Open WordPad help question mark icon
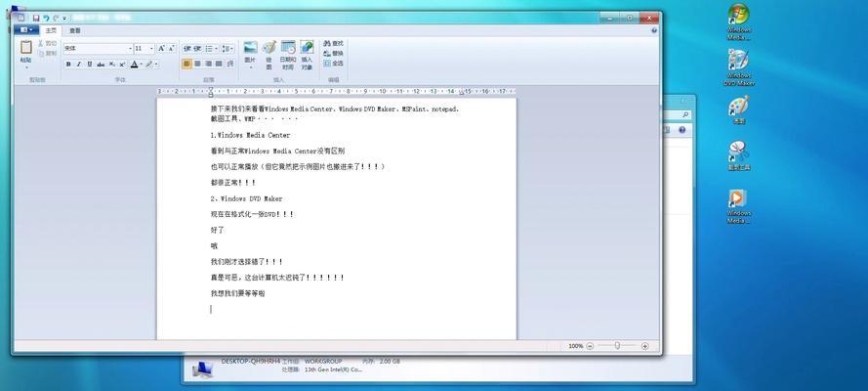868x391 pixels. point(654,31)
